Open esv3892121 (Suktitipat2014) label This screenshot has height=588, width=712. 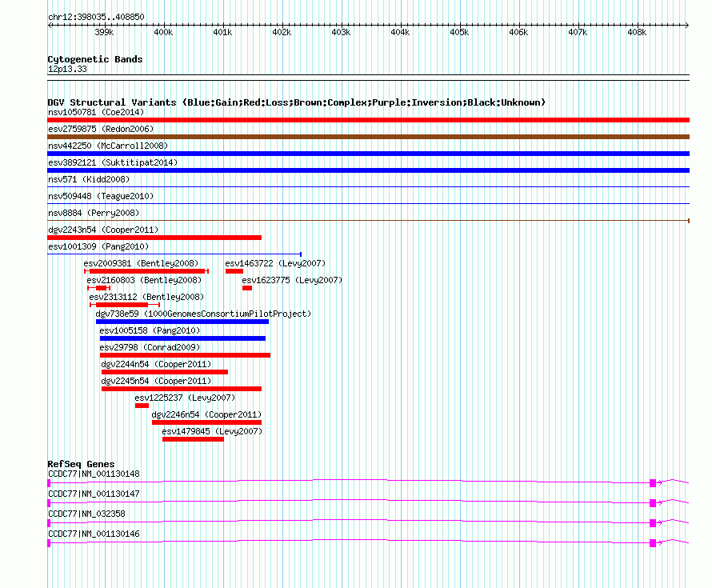click(113, 162)
